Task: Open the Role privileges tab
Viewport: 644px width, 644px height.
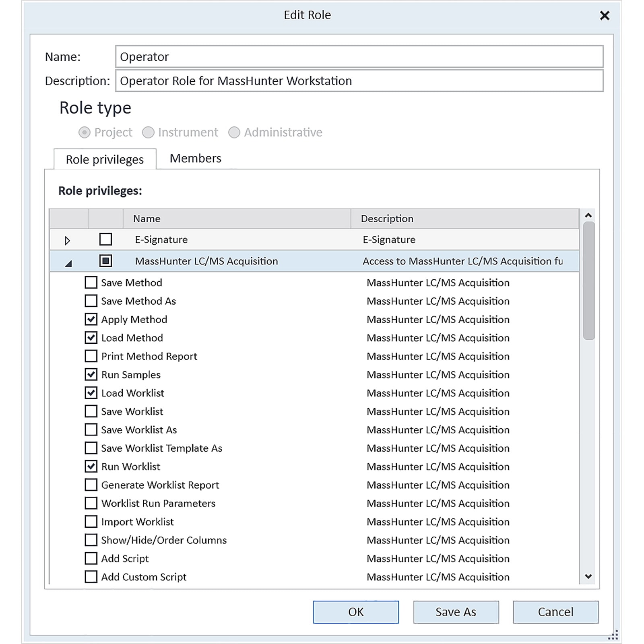Action: (x=105, y=159)
